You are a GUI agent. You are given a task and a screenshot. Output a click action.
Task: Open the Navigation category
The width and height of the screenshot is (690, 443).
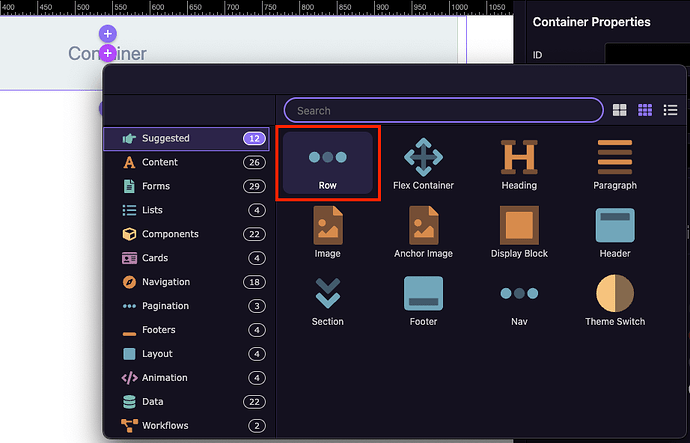[x=187, y=282]
